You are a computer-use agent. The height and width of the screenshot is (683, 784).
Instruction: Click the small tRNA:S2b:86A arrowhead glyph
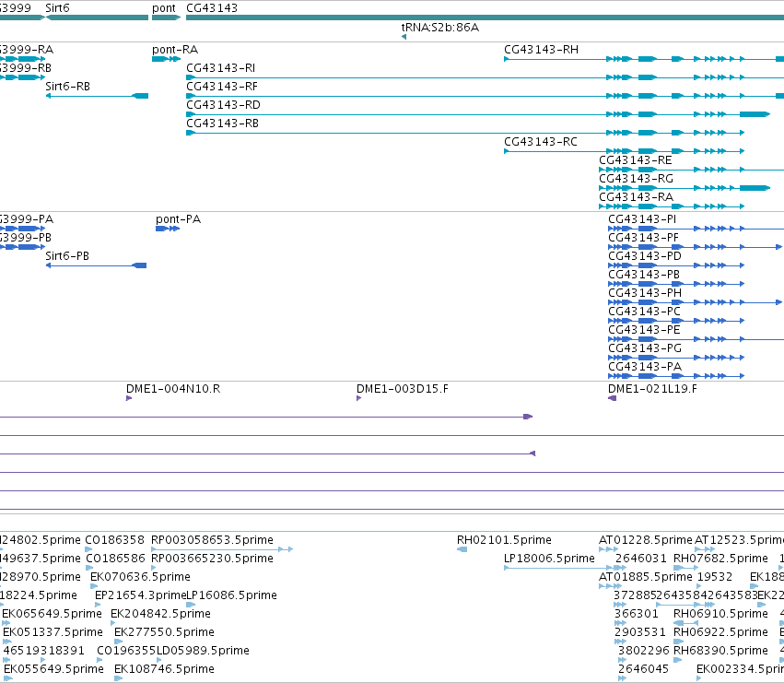[404, 37]
